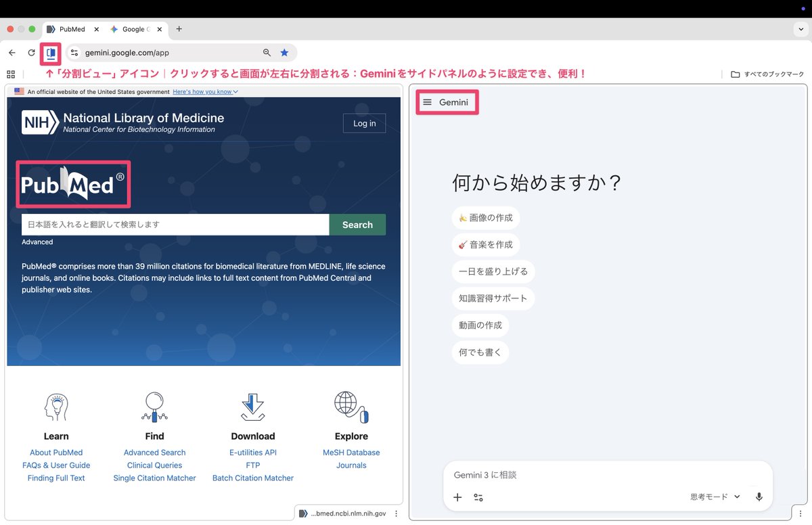Open the Gemini tools sliders icon
Image resolution: width=812 pixels, height=525 pixels.
(478, 497)
